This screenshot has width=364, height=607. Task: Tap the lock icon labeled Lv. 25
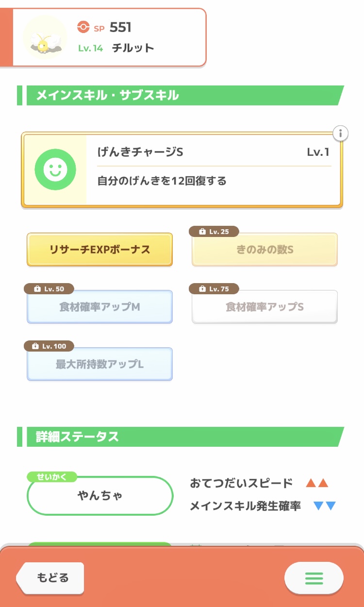214,232
